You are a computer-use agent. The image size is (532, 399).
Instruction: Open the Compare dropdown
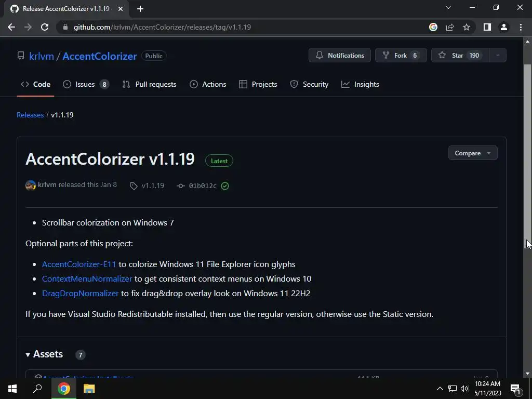pos(473,153)
